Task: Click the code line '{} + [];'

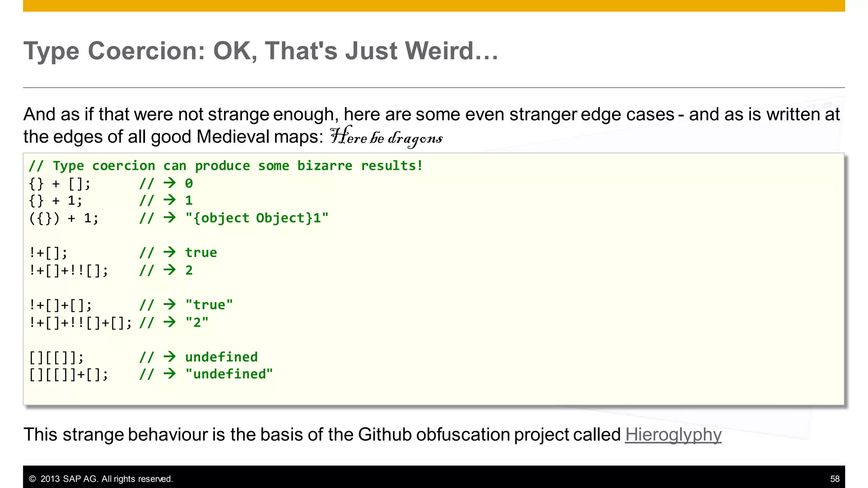Action: tap(60, 183)
